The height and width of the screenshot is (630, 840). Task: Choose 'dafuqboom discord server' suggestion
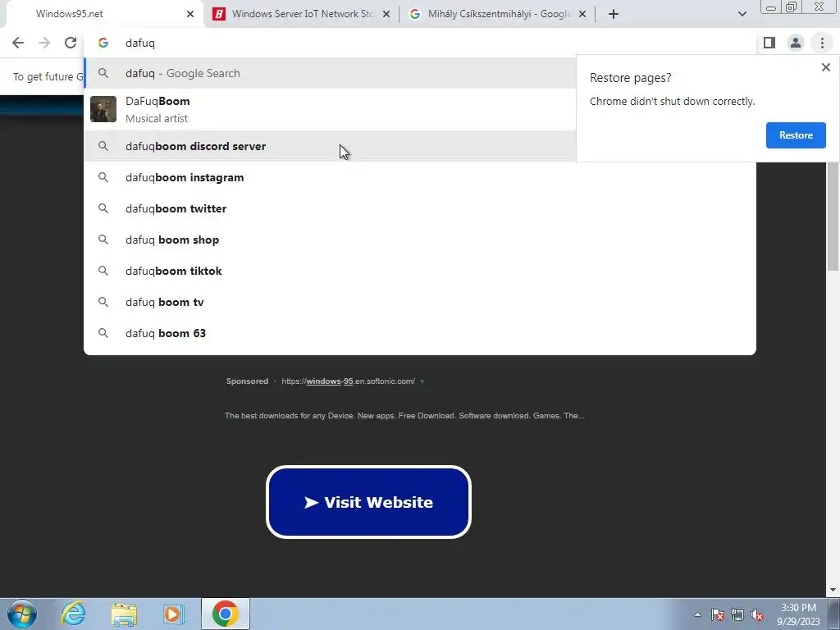click(330, 146)
